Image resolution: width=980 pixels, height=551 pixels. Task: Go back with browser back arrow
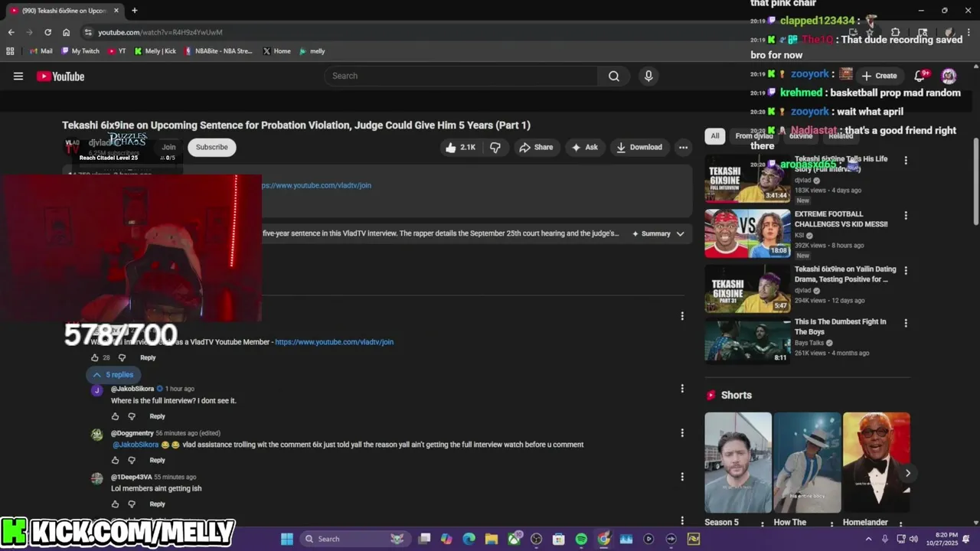tap(11, 32)
